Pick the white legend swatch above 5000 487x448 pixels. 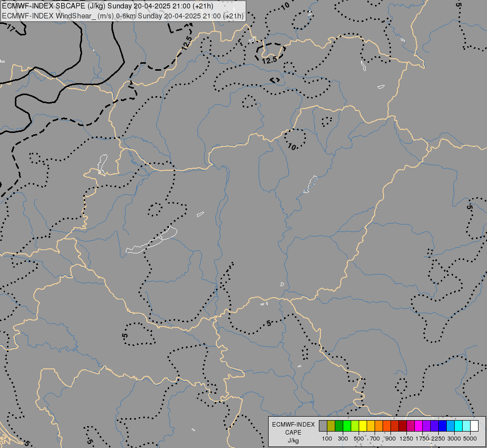click(x=475, y=426)
